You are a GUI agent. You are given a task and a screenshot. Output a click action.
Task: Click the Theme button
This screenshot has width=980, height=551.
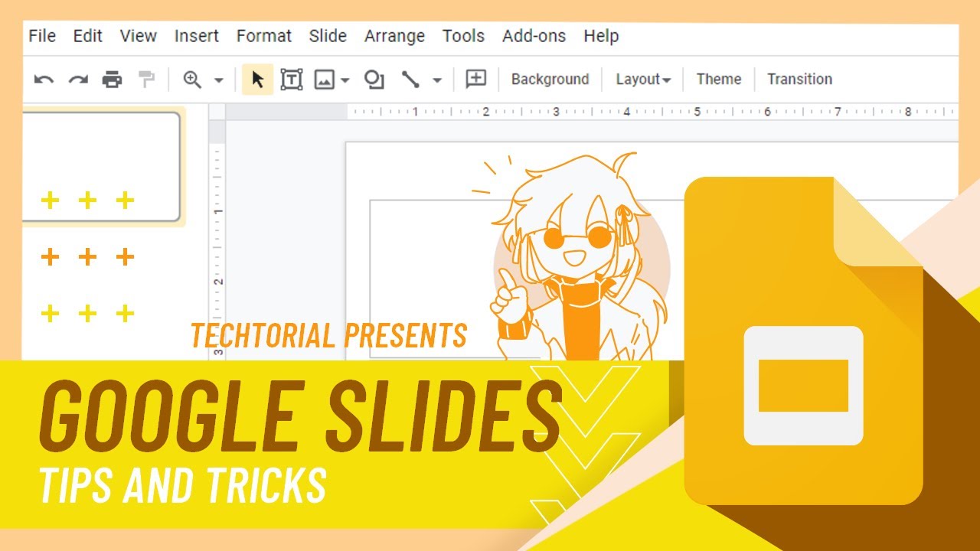pyautogui.click(x=719, y=80)
